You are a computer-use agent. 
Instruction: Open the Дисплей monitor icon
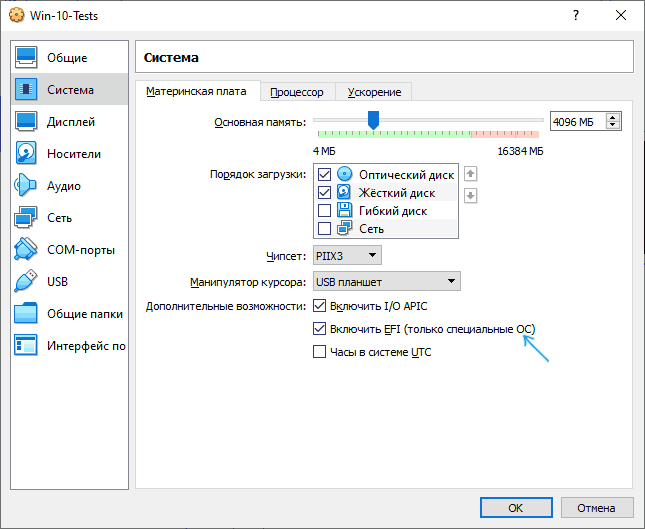[26, 121]
